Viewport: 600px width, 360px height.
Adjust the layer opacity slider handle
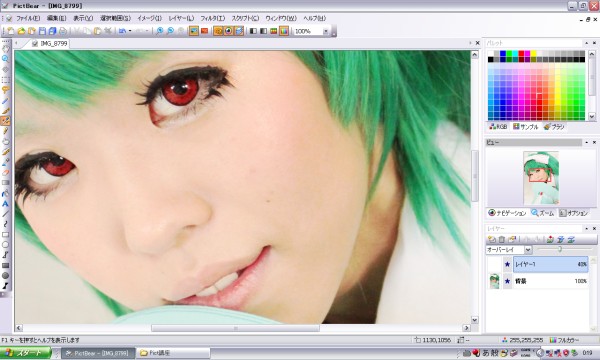click(560, 249)
